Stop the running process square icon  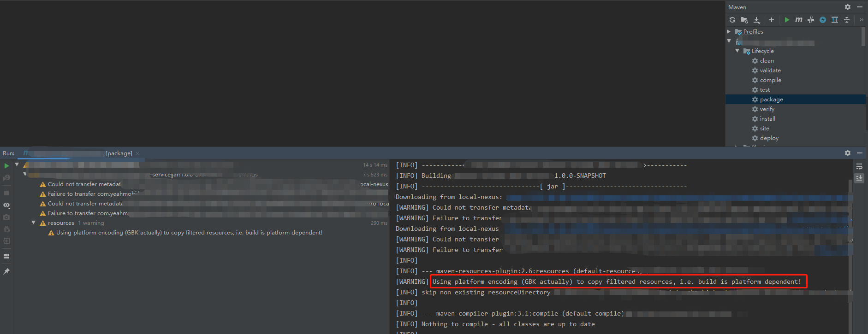[x=6, y=193]
